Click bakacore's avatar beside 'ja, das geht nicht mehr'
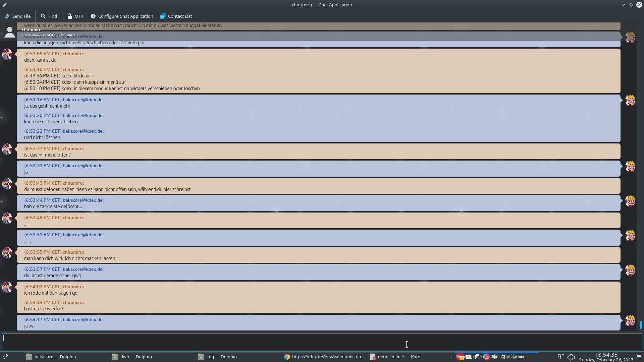Viewport: 644px width, 362px height. coord(630,100)
